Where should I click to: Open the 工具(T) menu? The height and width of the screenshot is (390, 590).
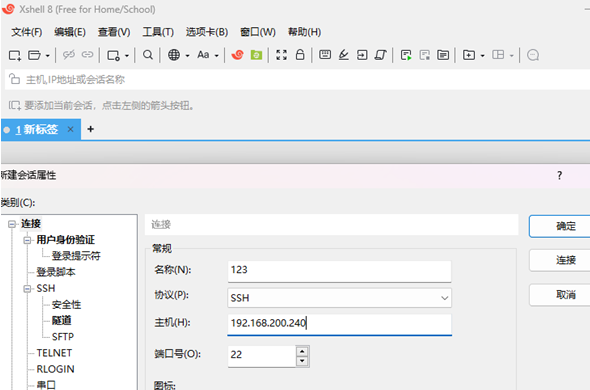[x=158, y=32]
